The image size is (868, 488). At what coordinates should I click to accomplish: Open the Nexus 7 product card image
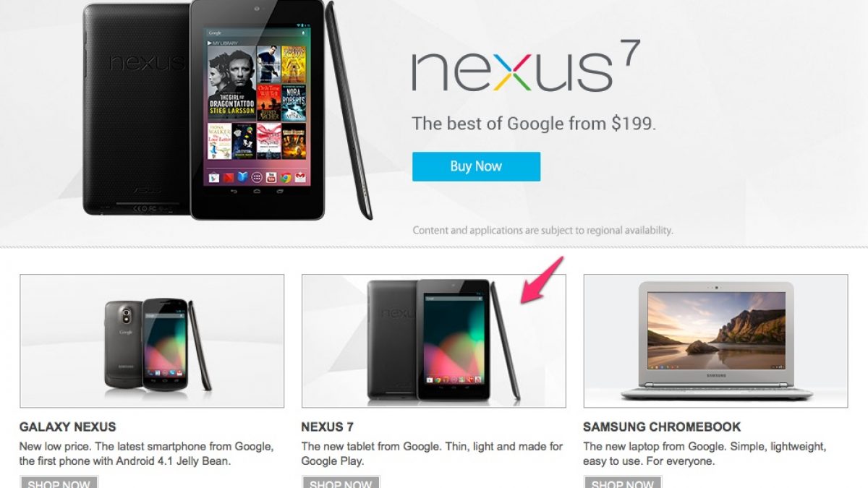pos(434,341)
